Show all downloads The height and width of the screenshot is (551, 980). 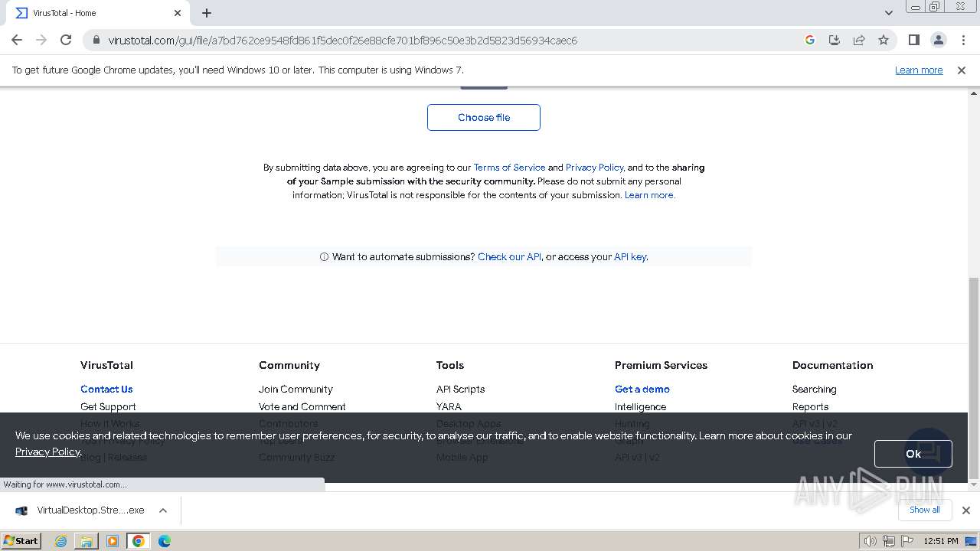coord(924,510)
